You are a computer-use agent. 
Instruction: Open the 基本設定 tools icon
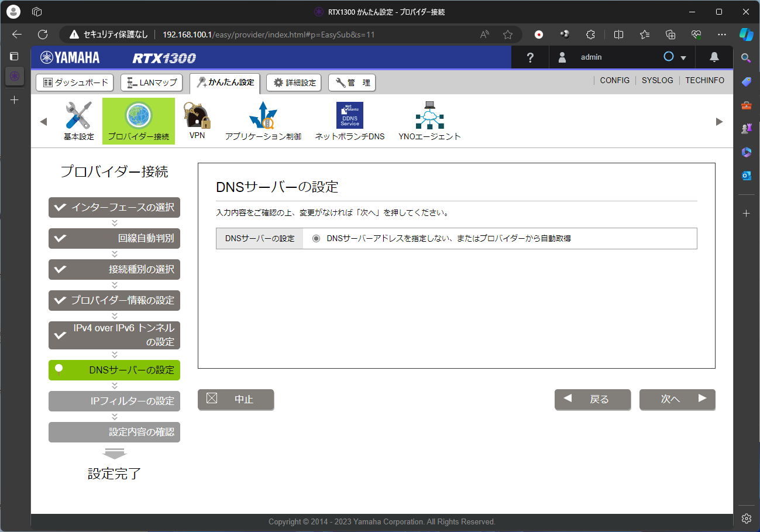tap(78, 115)
